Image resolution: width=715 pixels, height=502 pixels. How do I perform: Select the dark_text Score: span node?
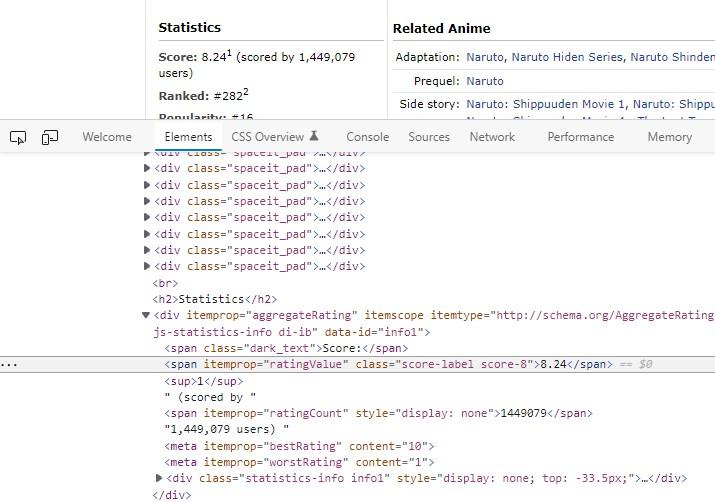click(286, 348)
